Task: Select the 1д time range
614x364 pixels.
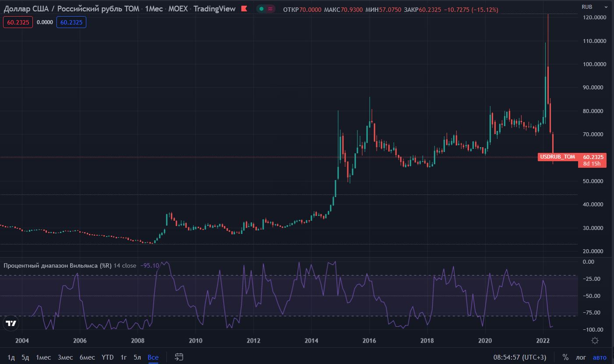Action: [11, 357]
